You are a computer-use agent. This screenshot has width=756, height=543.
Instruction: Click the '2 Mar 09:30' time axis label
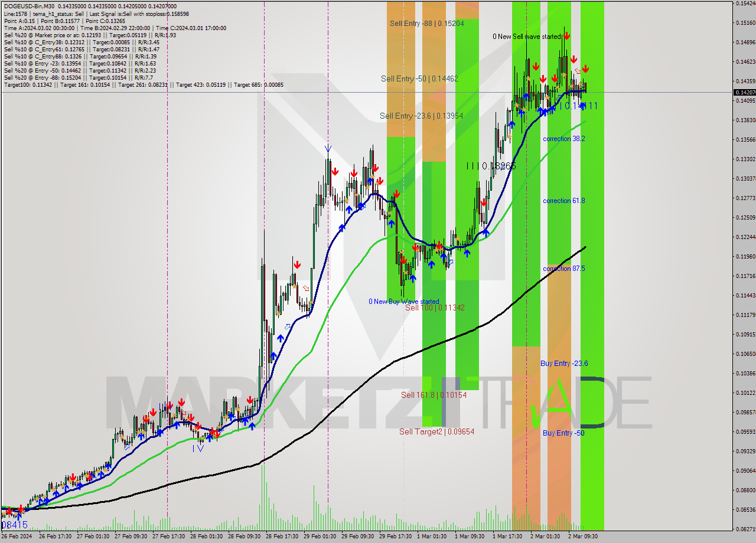click(x=582, y=537)
